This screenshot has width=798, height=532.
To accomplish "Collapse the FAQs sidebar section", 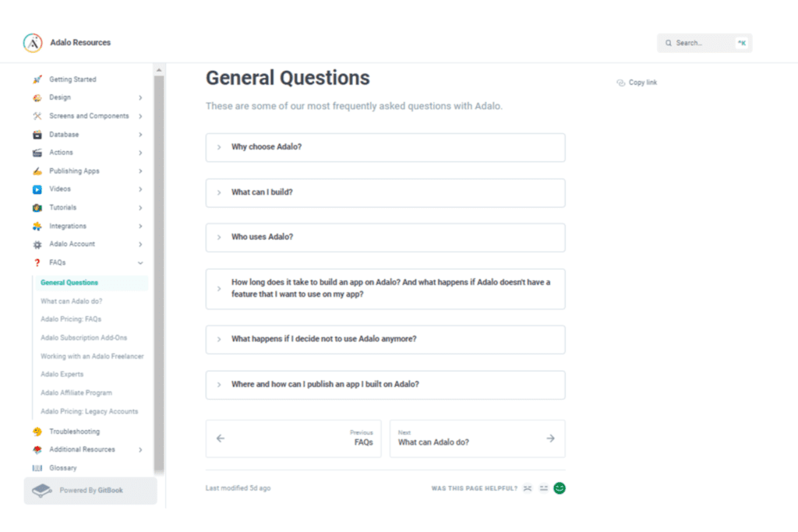I will tap(140, 263).
